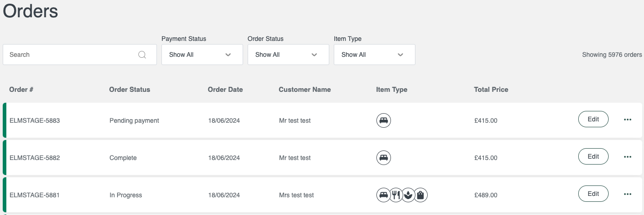644x215 pixels.
Task: Open more options menu for ELMSTAGE-5883
Action: coord(628,120)
